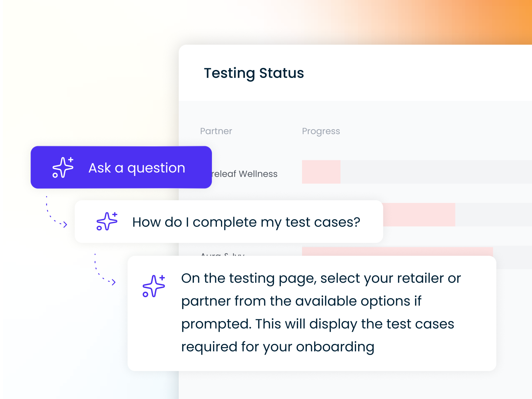Screen dimensions: 532x399
Task: Click pink progress fill right of question card
Action: point(419,215)
